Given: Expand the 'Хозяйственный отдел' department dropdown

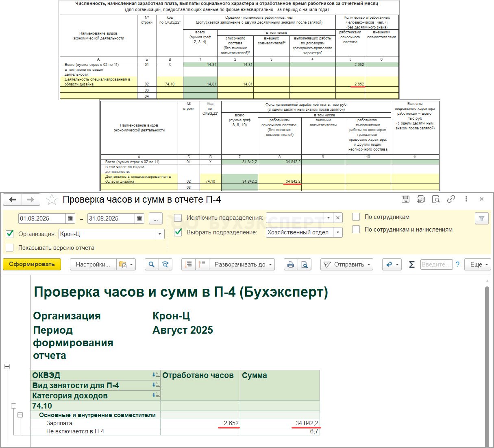Looking at the screenshot, I should point(337,232).
